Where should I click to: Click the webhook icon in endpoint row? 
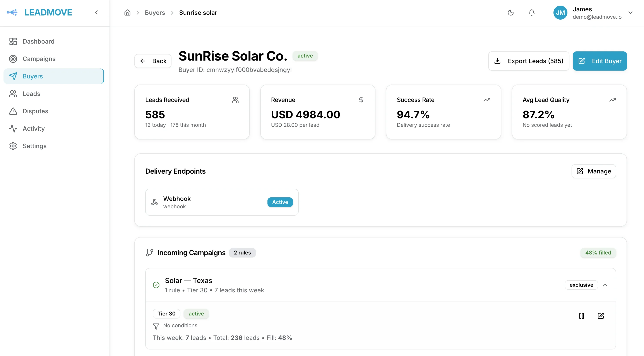154,202
